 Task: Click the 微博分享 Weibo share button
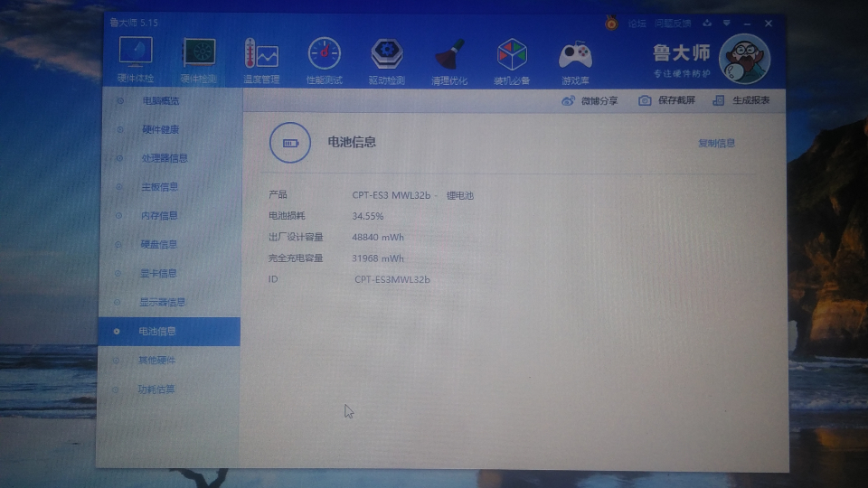pyautogui.click(x=590, y=100)
